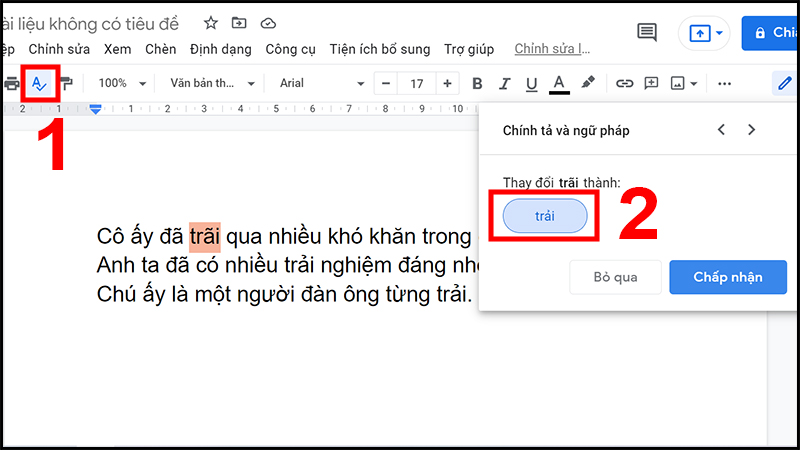Check cloud save status icon
Screen dimensions: 800x450
coord(268,23)
